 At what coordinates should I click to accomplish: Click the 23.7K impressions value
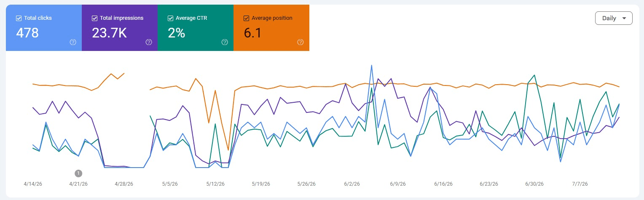tap(110, 33)
